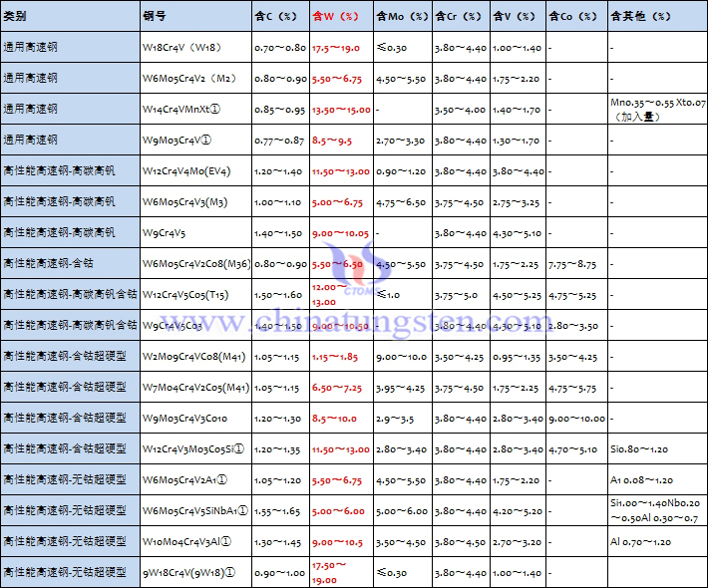This screenshot has height=588, width=708.
Task: Click the Al 0.70~1.20 cell
Action: coord(657,541)
